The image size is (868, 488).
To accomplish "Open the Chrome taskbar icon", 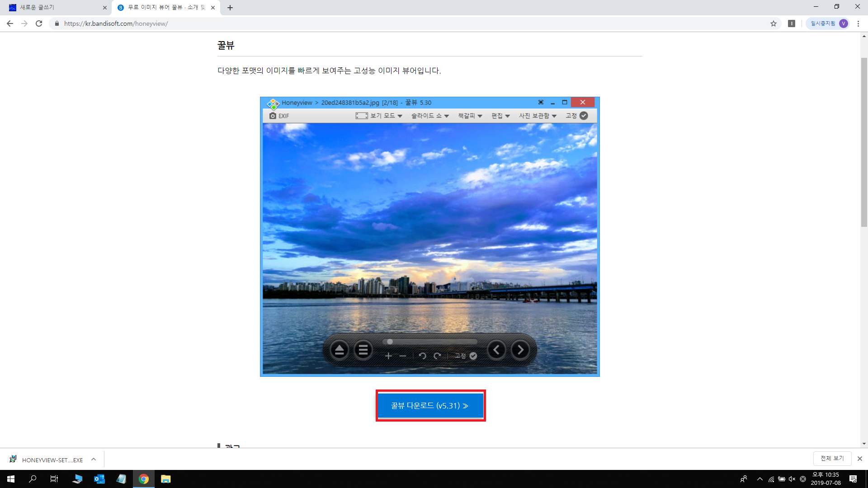I will coord(144,479).
